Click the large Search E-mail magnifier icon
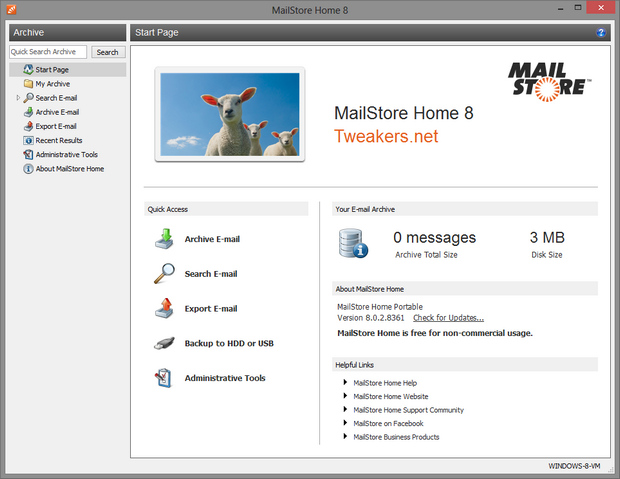This screenshot has height=479, width=620. tap(164, 273)
